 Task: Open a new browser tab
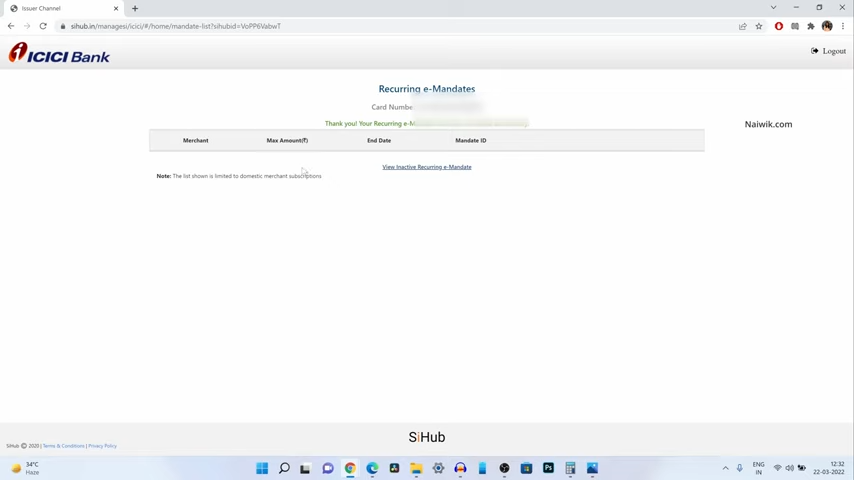(x=135, y=8)
